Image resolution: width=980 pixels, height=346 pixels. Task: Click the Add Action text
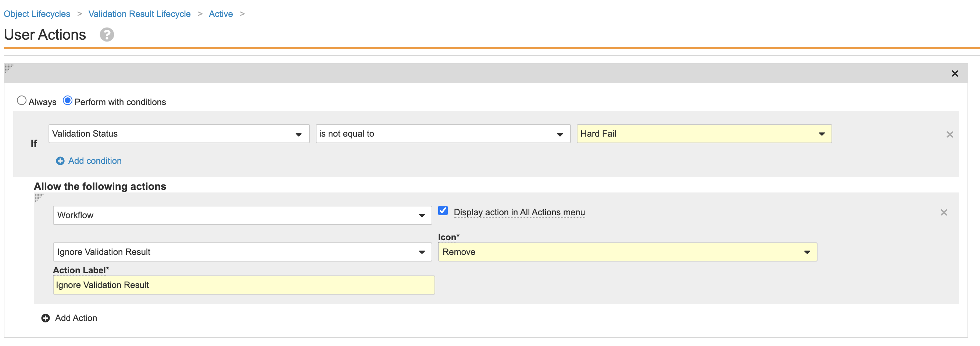click(76, 318)
